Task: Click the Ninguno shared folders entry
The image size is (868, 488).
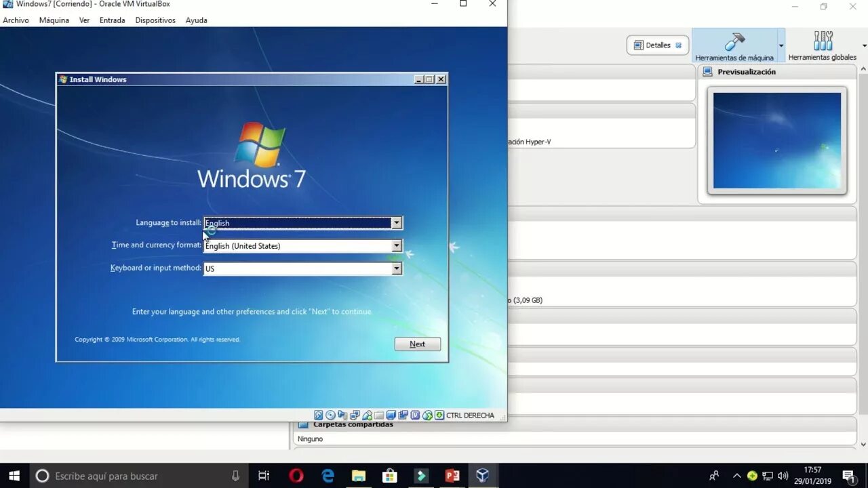Action: (x=310, y=439)
